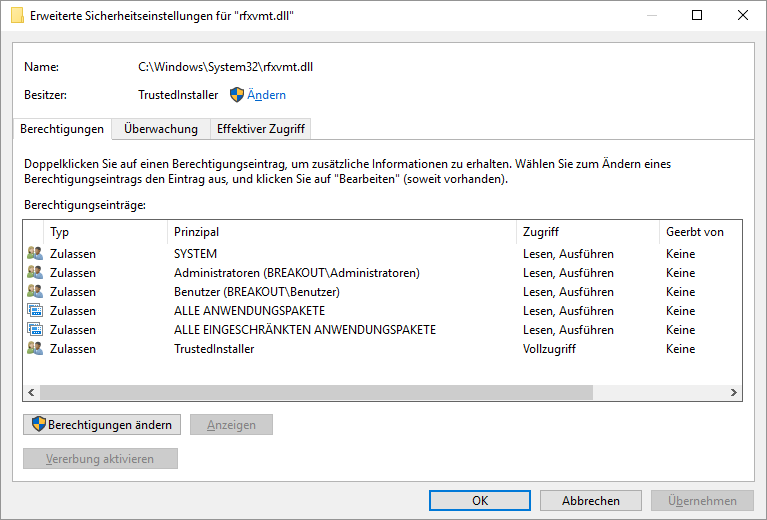Select the TrustedInstaller principal in the list
The height and width of the screenshot is (520, 767).
coord(214,349)
